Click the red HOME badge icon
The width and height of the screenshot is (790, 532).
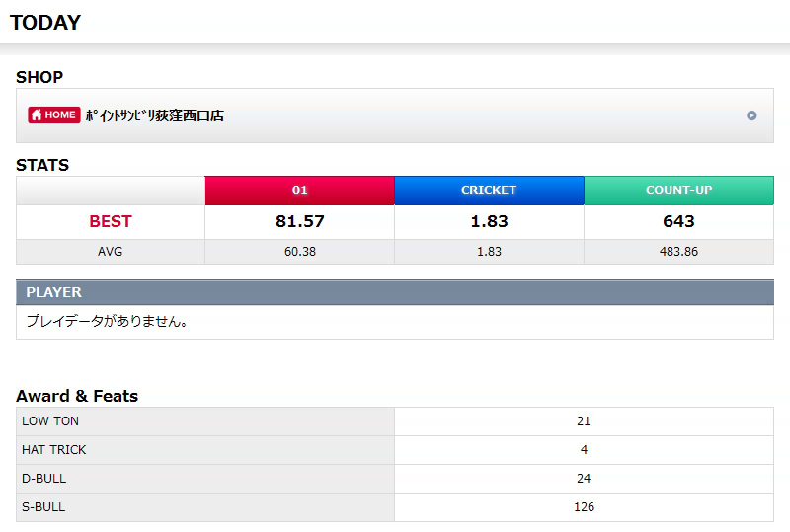tap(53, 115)
